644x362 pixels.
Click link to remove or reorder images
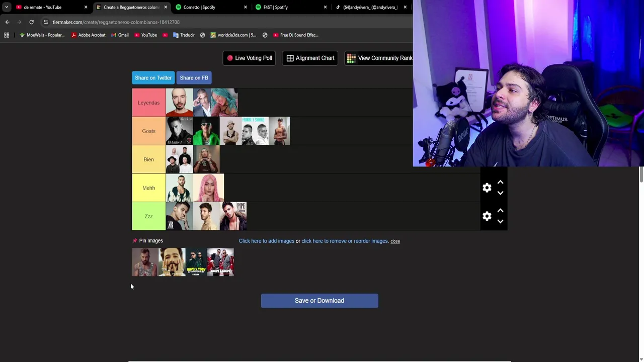click(x=345, y=241)
